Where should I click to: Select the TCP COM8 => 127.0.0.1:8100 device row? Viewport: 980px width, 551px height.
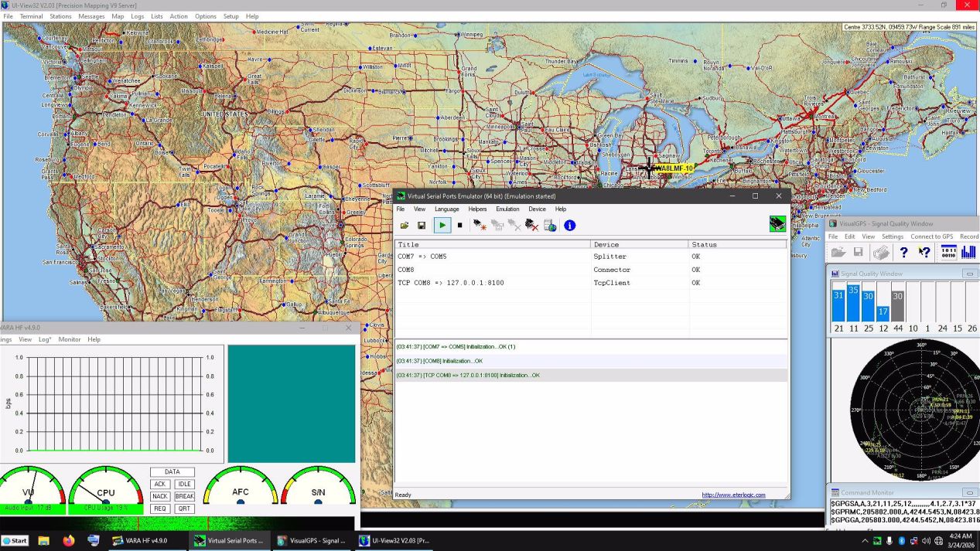pos(450,283)
